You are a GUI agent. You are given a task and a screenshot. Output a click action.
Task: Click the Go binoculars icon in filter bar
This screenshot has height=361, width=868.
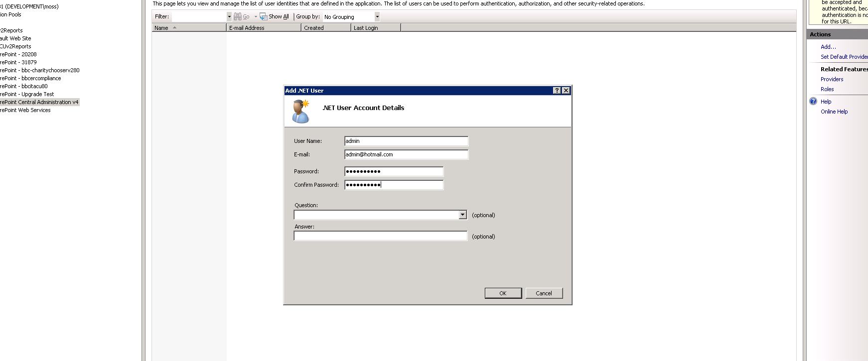coord(238,17)
